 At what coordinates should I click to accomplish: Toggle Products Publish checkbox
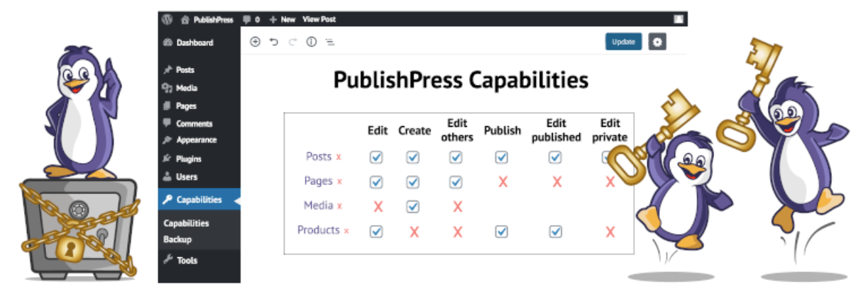pyautogui.click(x=502, y=231)
